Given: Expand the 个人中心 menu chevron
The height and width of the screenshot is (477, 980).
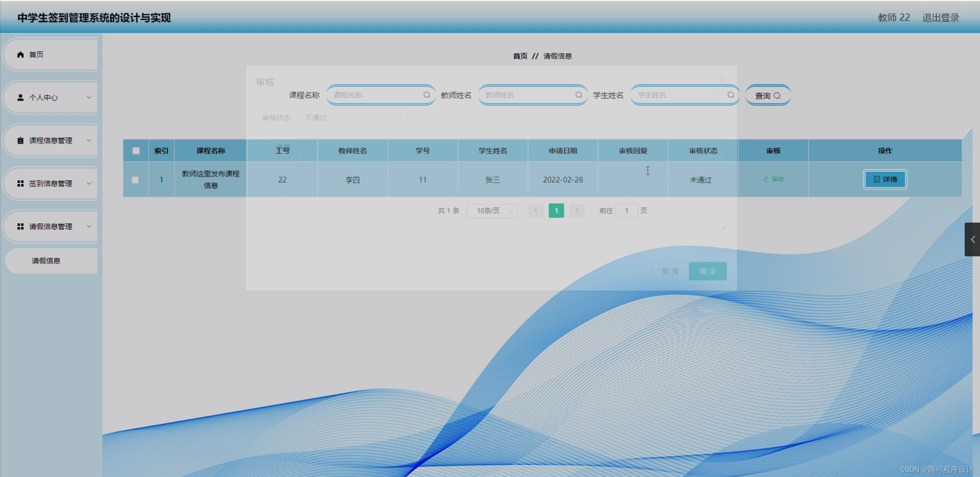Looking at the screenshot, I should tap(89, 98).
